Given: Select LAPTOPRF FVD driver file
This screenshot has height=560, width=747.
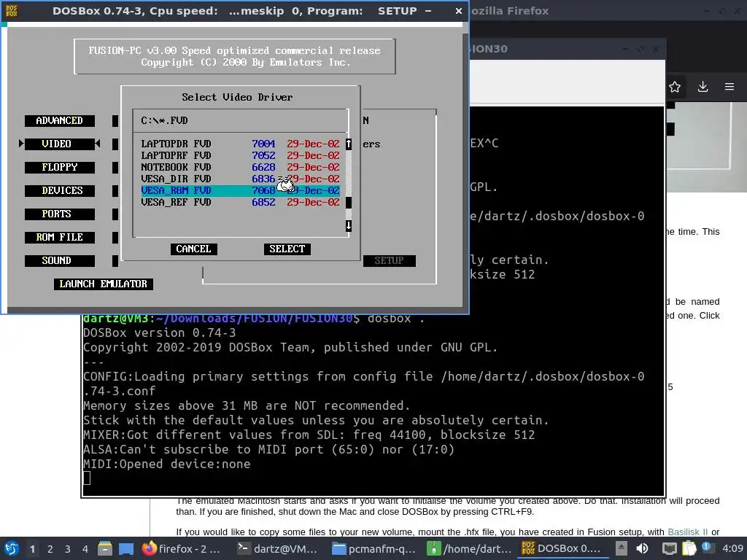Looking at the screenshot, I should point(240,156).
